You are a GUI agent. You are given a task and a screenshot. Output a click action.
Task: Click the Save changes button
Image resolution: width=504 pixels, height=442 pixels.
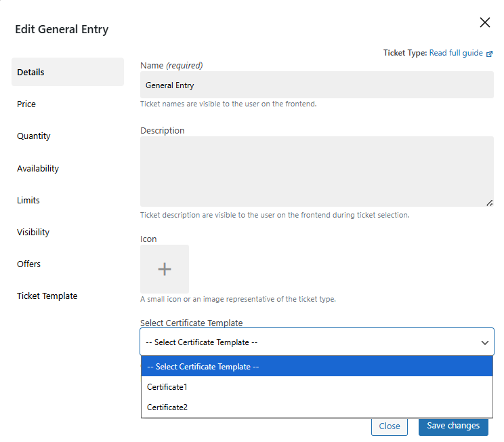(x=453, y=426)
